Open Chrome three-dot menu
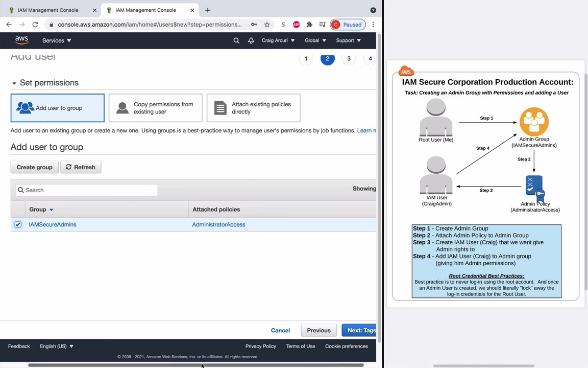The height and width of the screenshot is (368, 588). [x=373, y=25]
